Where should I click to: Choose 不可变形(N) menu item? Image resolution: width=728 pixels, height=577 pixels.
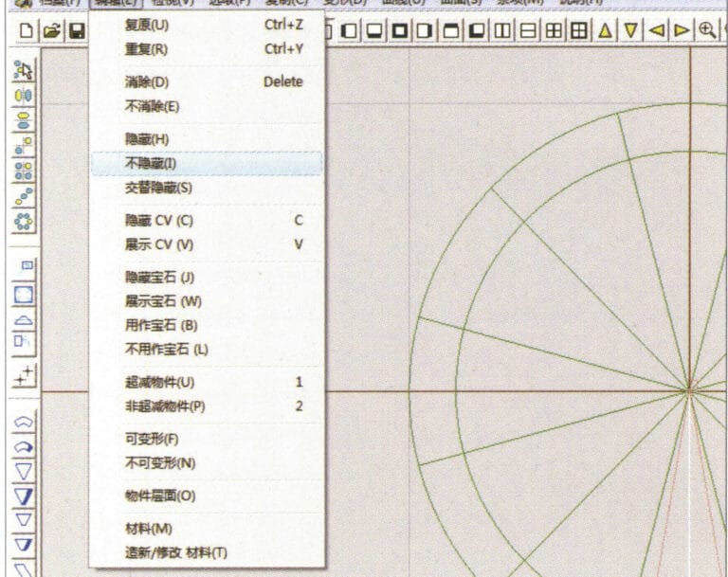click(x=207, y=462)
